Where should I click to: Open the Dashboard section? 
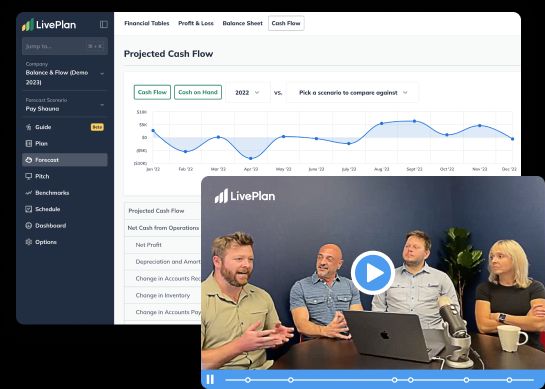[65, 226]
